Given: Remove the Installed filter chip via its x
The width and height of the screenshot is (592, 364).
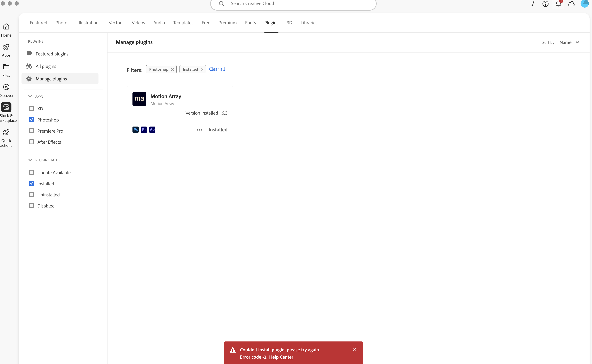Looking at the screenshot, I should (x=202, y=69).
